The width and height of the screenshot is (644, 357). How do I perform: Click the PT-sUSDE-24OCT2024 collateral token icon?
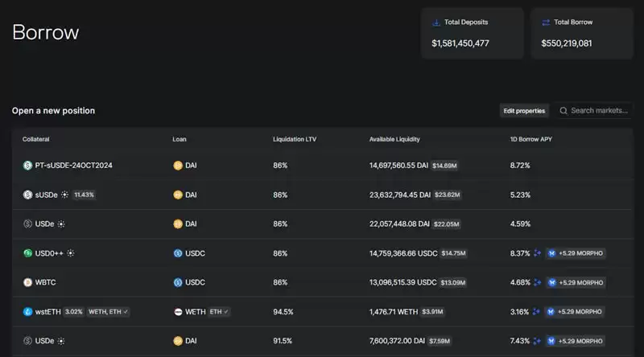pyautogui.click(x=27, y=166)
